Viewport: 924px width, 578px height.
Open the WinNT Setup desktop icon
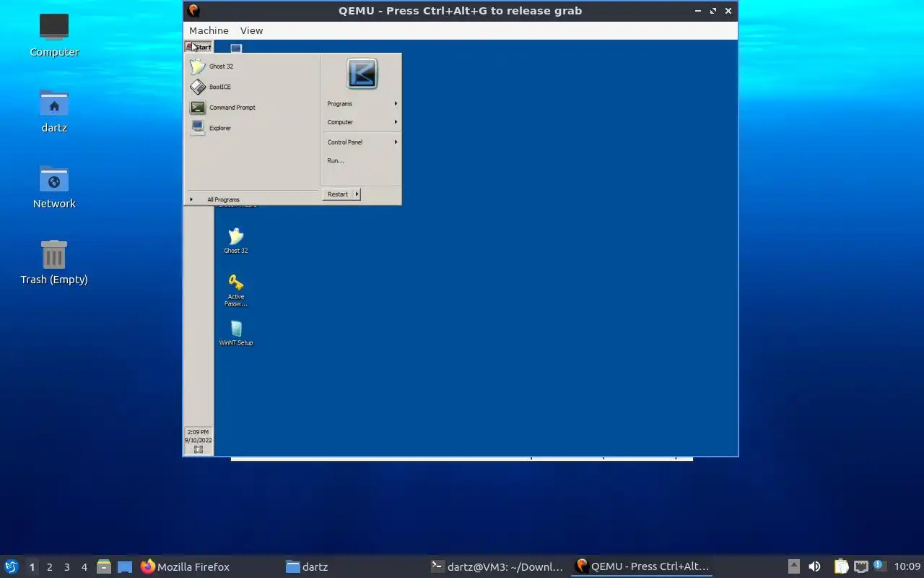coord(236,333)
